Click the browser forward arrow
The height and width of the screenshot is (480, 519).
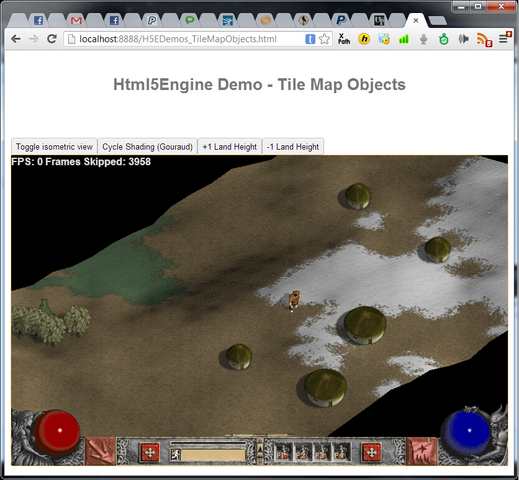click(34, 39)
